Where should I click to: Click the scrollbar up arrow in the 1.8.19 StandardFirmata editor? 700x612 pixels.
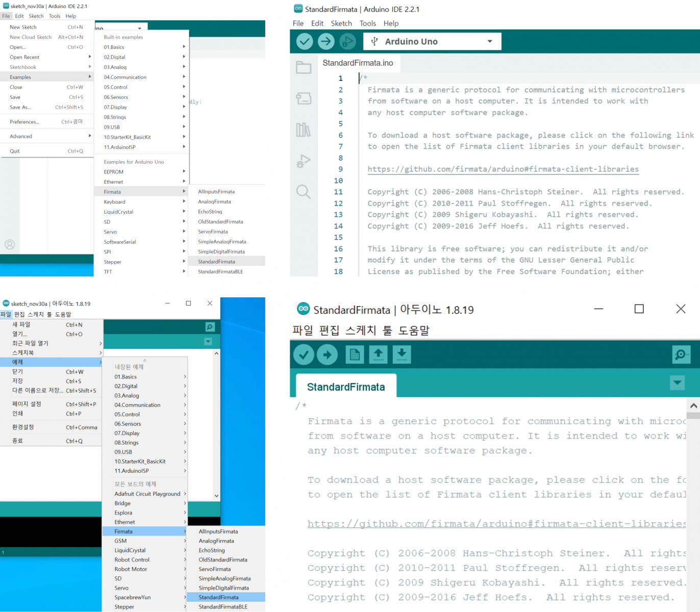[693, 406]
